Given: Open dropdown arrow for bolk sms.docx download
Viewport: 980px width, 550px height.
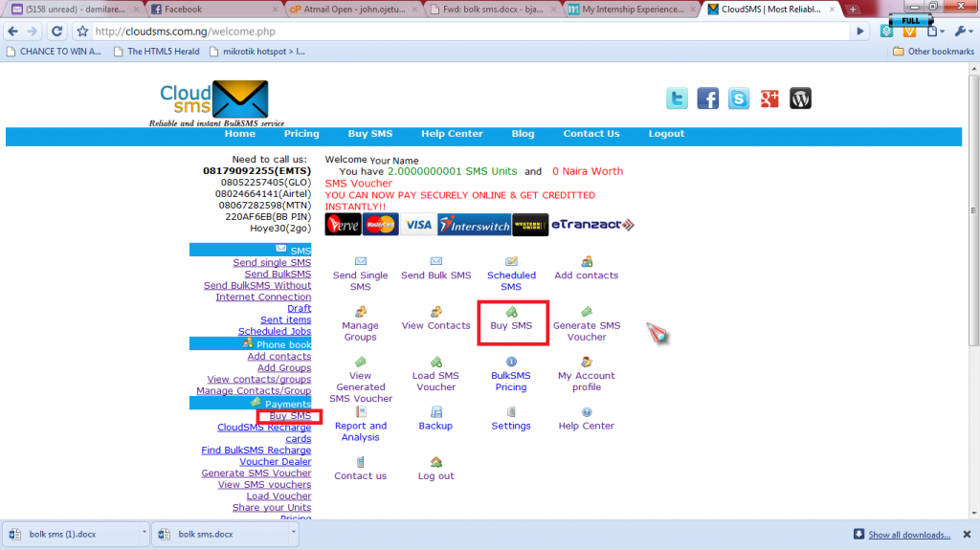Looking at the screenshot, I should pos(293,533).
